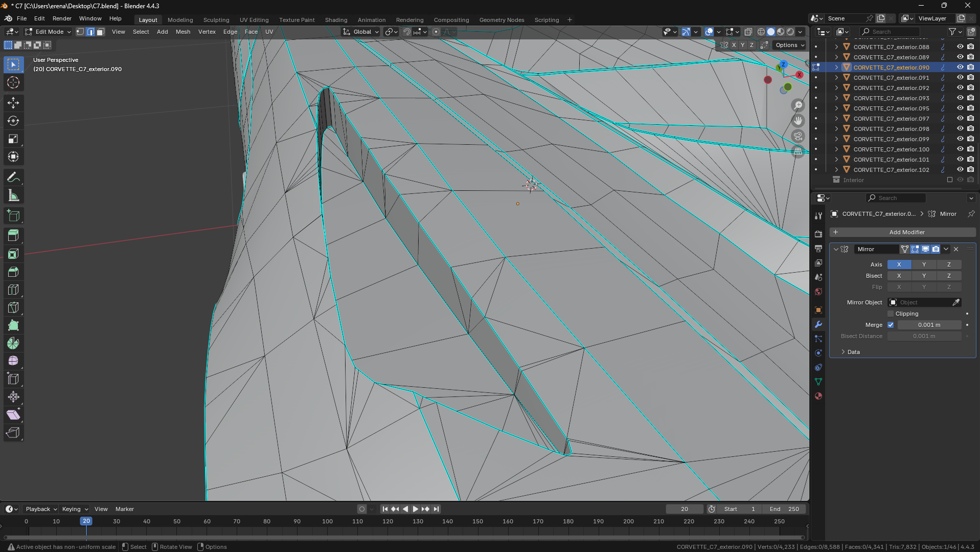Open the Modifiers properties tab
This screenshot has height=552, width=980.
click(x=818, y=324)
